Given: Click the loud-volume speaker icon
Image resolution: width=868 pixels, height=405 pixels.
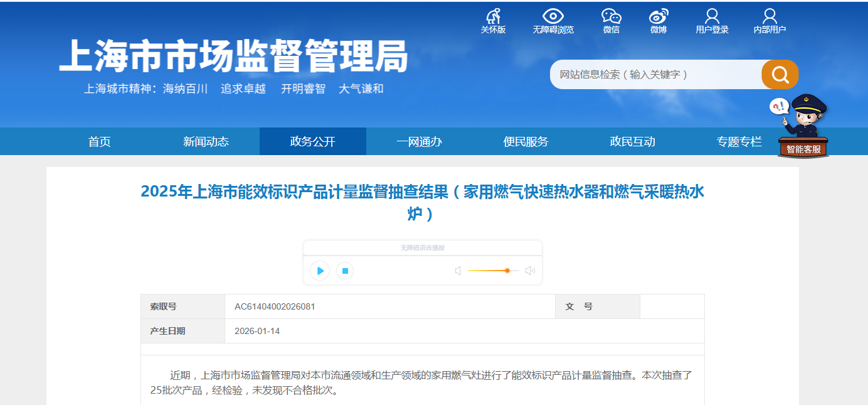Looking at the screenshot, I should click(530, 271).
